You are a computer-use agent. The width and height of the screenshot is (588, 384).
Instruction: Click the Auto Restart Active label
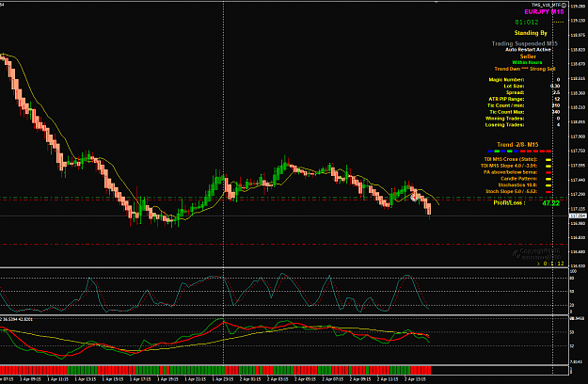(528, 50)
